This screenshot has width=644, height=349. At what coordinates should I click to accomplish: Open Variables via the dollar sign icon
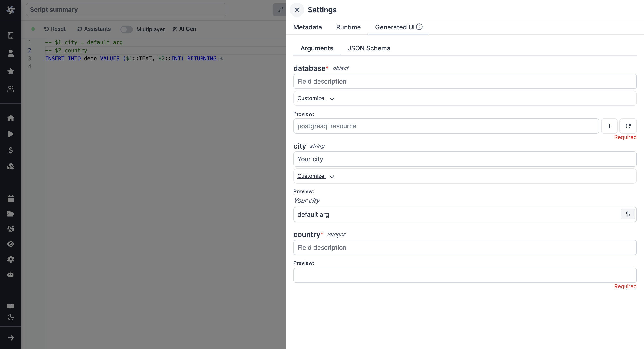(x=11, y=150)
